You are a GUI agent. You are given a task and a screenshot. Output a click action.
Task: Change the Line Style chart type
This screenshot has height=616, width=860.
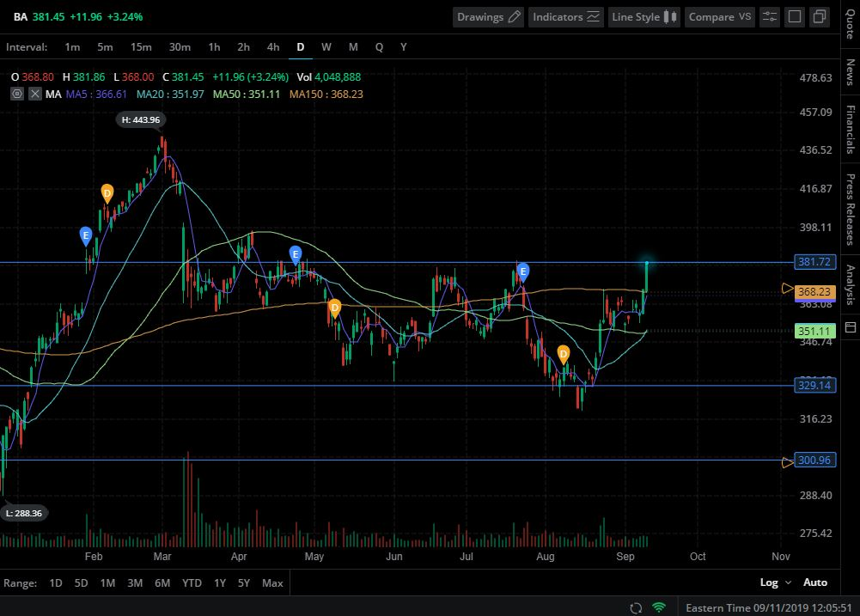(643, 17)
